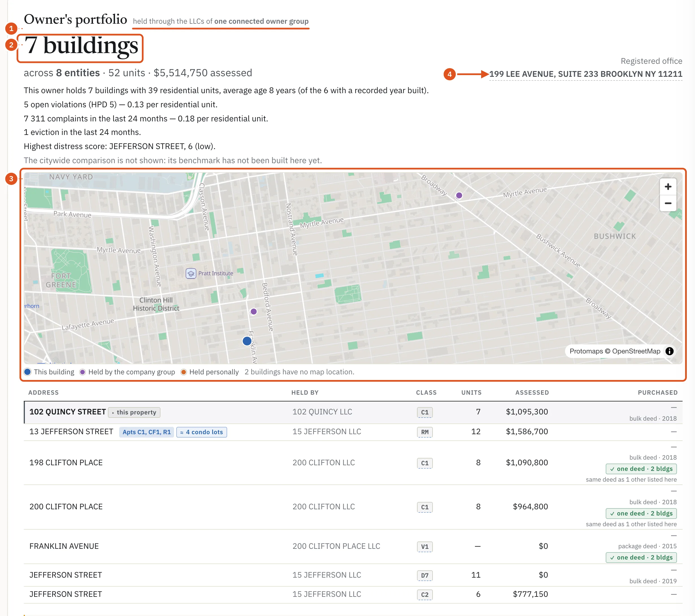Select the purple marker near Broadway and Myrtle Avenue
The height and width of the screenshot is (616, 695).
[459, 195]
